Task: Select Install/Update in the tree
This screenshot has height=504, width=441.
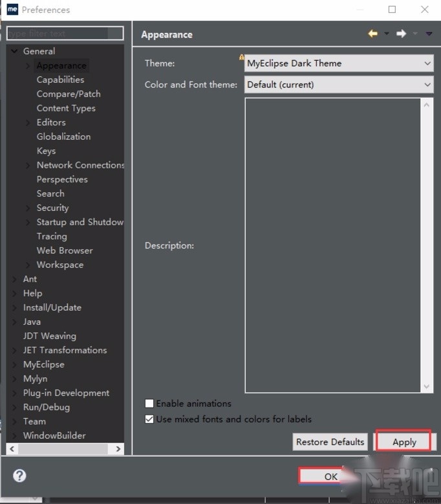Action: tap(52, 307)
